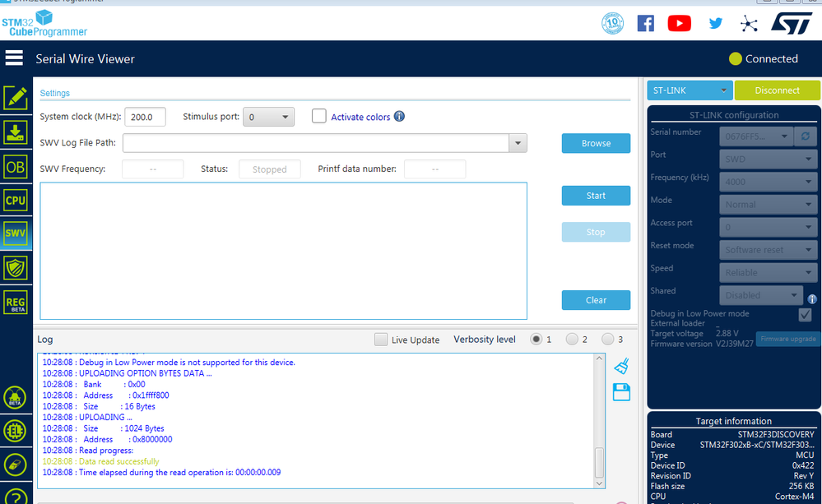Clear the log with broom icon
This screenshot has height=504, width=822.
click(621, 366)
